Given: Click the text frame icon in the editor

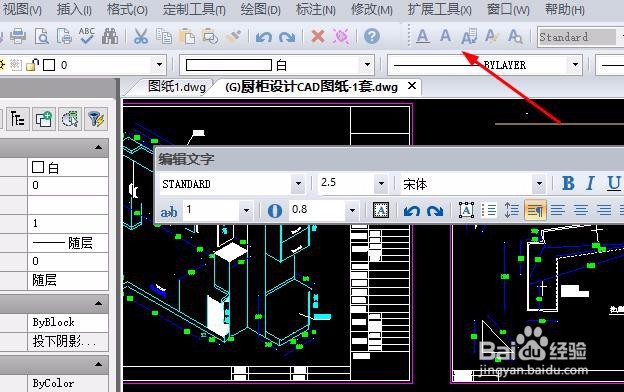Looking at the screenshot, I should pyautogui.click(x=466, y=210).
